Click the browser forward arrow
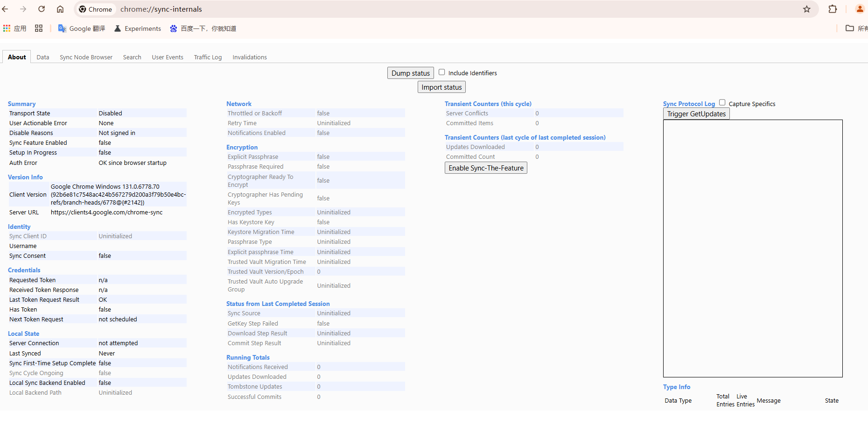This screenshot has width=868, height=433. pos(23,9)
